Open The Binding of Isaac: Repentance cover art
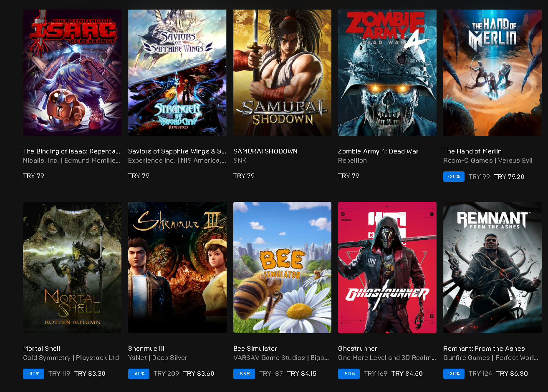548x392 pixels. point(72,73)
